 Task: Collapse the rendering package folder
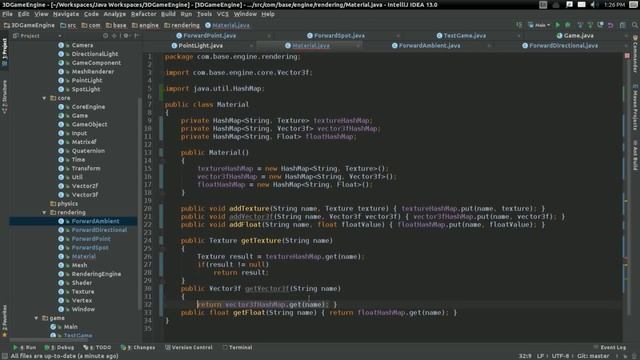click(x=44, y=213)
